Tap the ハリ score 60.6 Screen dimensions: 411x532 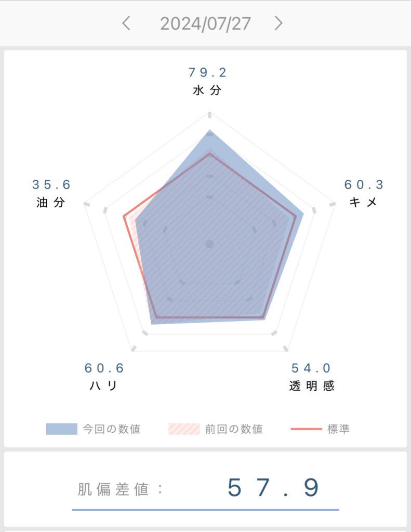coord(104,368)
